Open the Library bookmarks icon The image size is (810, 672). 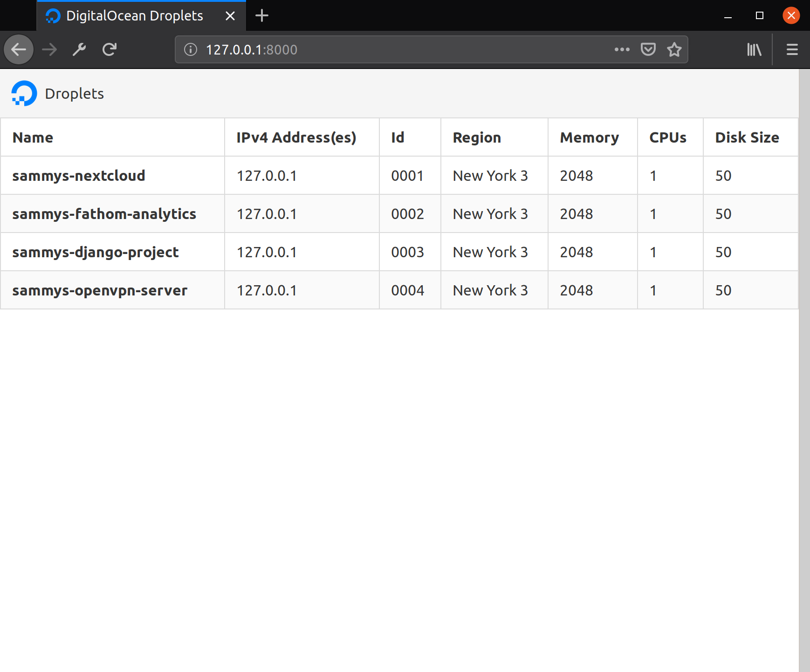coord(754,49)
